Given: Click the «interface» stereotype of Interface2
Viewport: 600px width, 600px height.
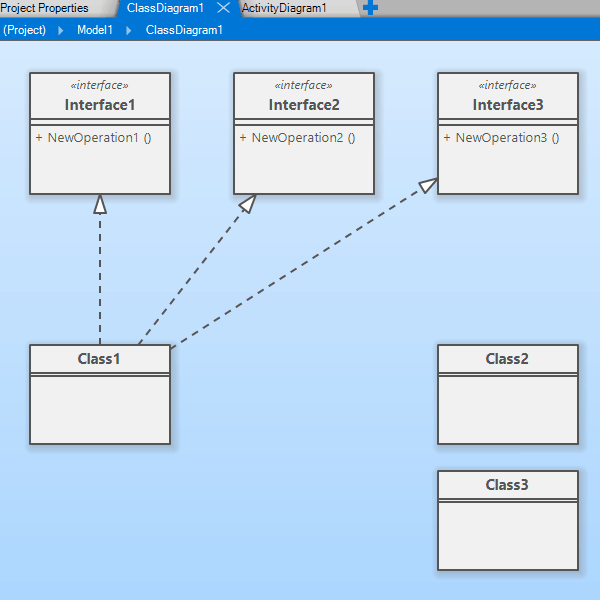Looking at the screenshot, I should pyautogui.click(x=303, y=85).
